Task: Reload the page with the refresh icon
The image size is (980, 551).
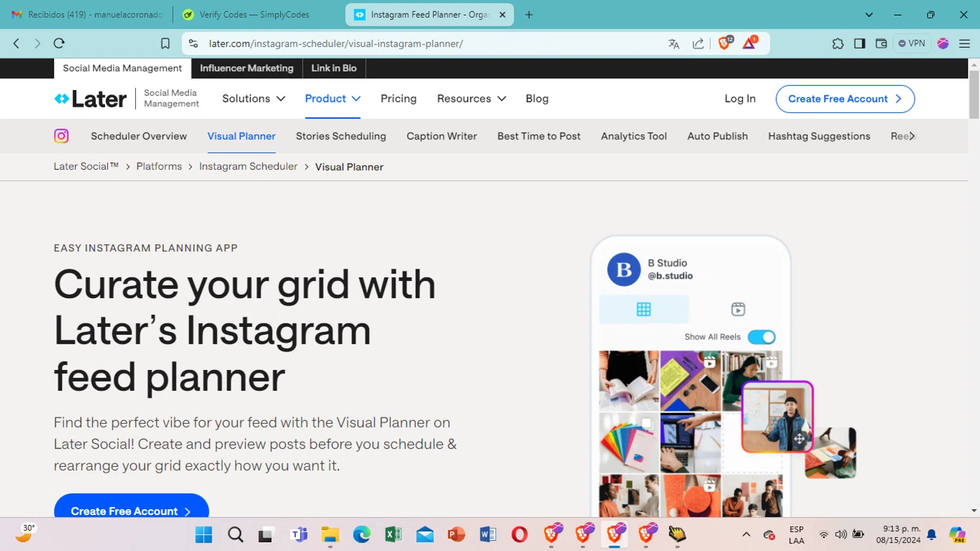Action: click(x=59, y=43)
